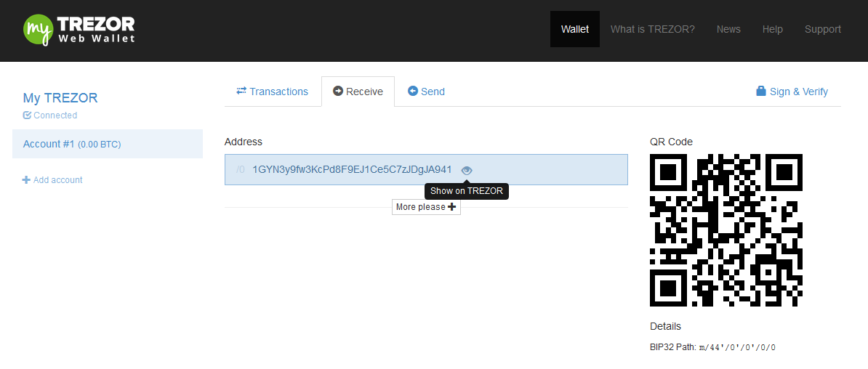Open the Help page
868x369 pixels.
[x=772, y=29]
